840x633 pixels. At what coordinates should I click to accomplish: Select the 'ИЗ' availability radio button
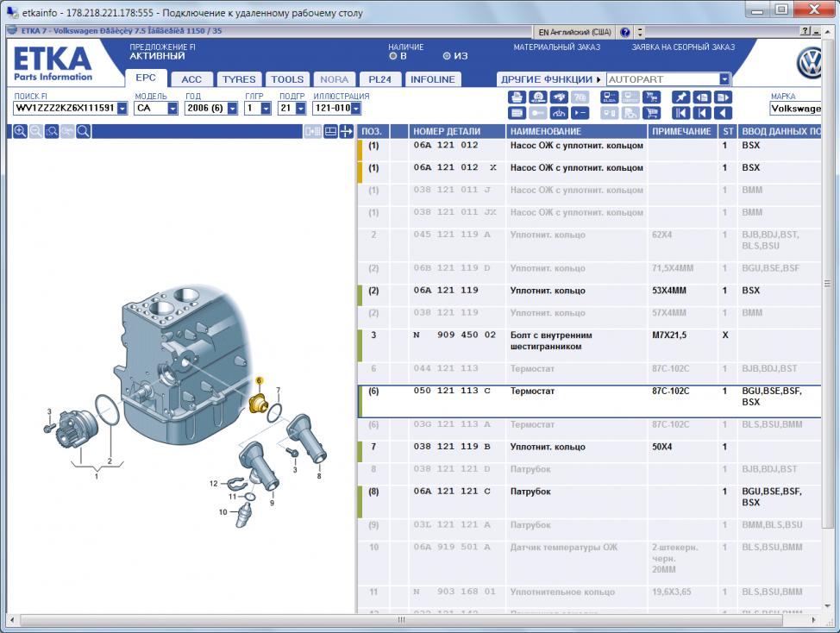pyautogui.click(x=447, y=56)
